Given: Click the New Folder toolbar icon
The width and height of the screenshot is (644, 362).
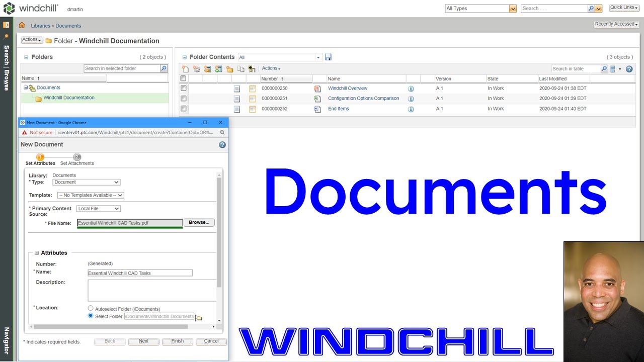Looking at the screenshot, I should [229, 69].
